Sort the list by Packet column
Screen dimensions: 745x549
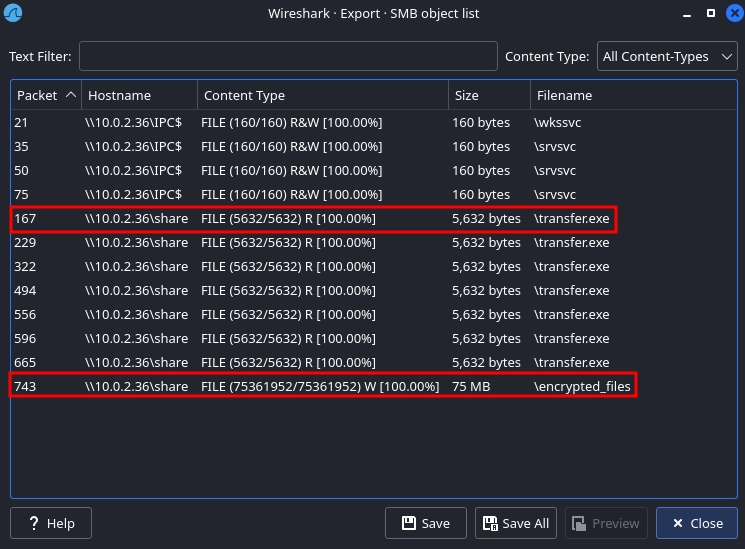click(x=45, y=95)
